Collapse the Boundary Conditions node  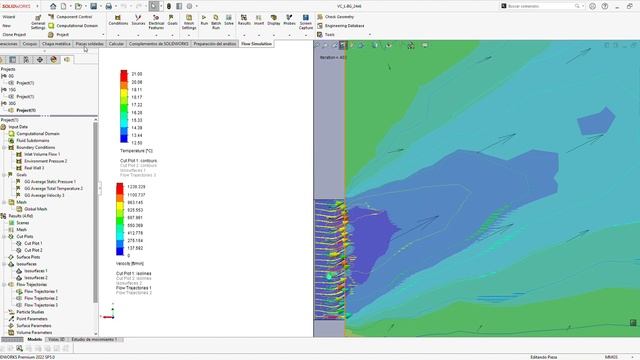(x=4, y=147)
